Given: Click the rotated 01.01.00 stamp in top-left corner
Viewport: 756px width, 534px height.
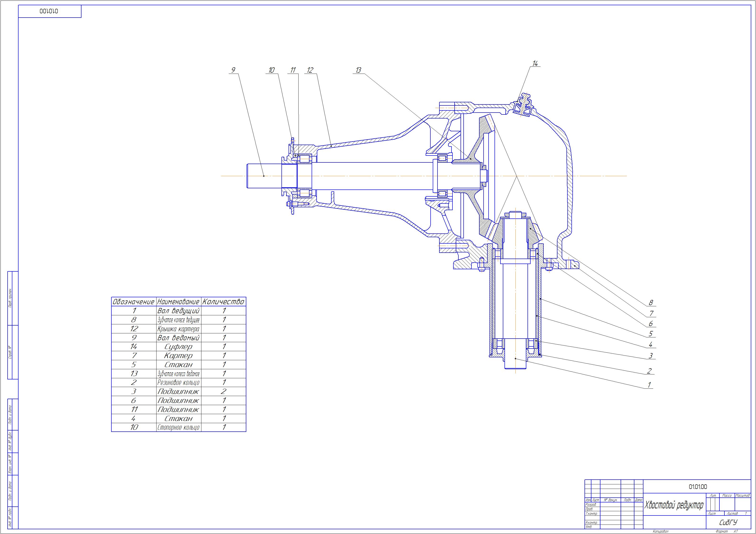Looking at the screenshot, I should pos(49,11).
